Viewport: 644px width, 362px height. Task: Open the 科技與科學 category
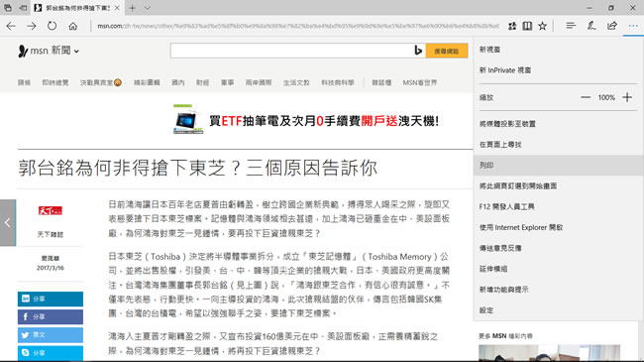(338, 82)
